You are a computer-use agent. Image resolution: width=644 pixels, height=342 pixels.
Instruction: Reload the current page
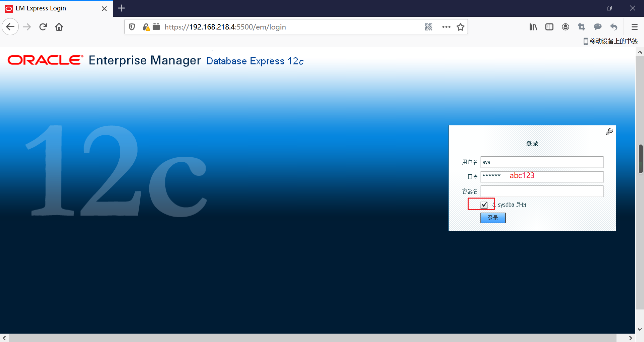(x=43, y=27)
